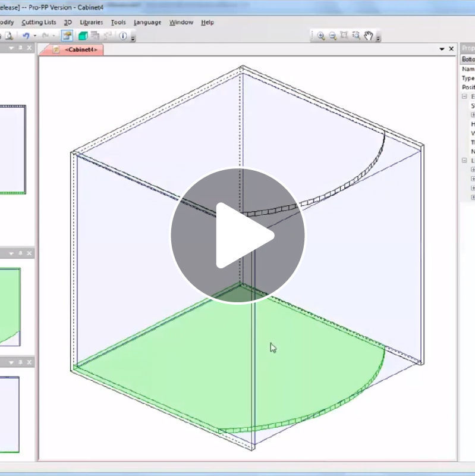
Task: Click the zoom extents icon
Action: tap(344, 36)
